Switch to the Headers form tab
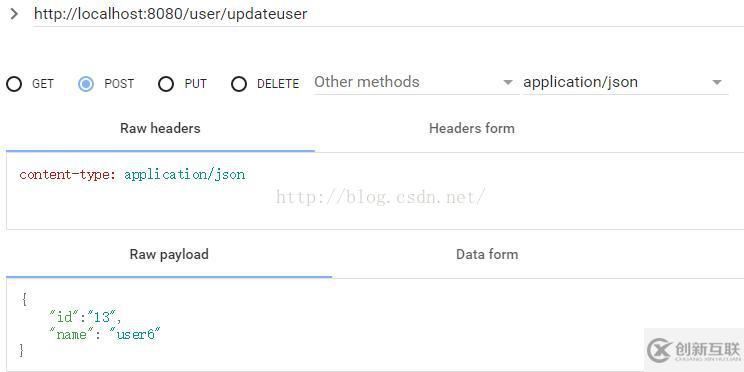744x372 pixels. coord(472,129)
